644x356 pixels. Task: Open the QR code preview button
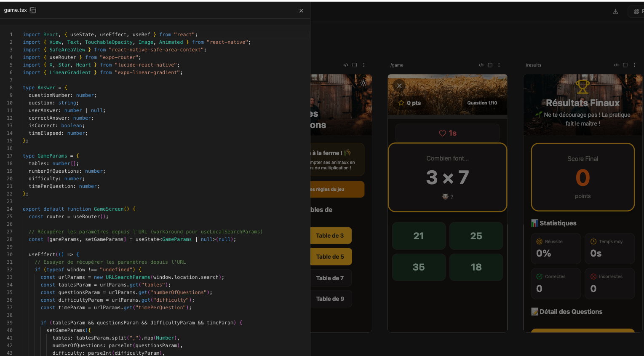click(636, 11)
